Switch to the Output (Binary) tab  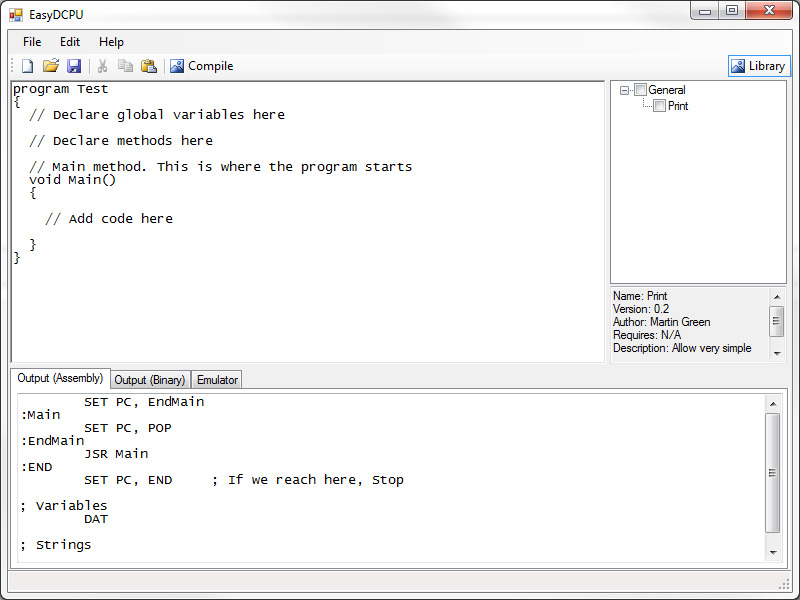click(149, 380)
